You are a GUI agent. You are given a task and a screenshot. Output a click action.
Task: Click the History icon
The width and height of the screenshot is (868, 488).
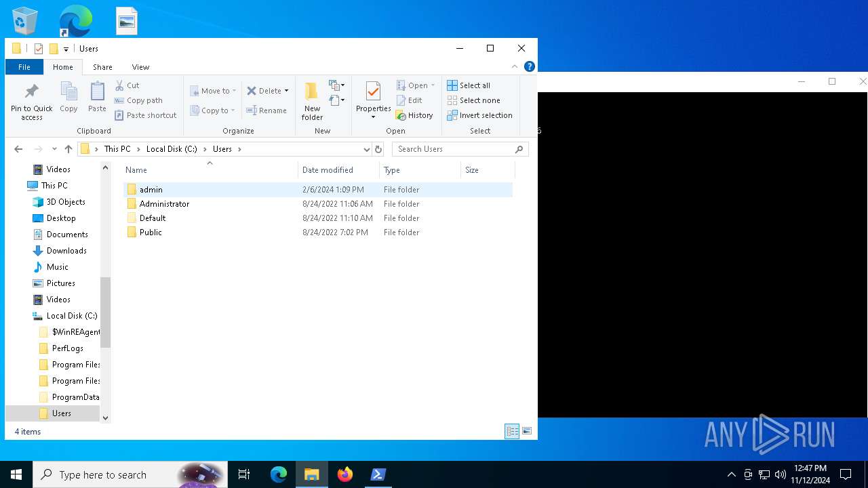(401, 115)
